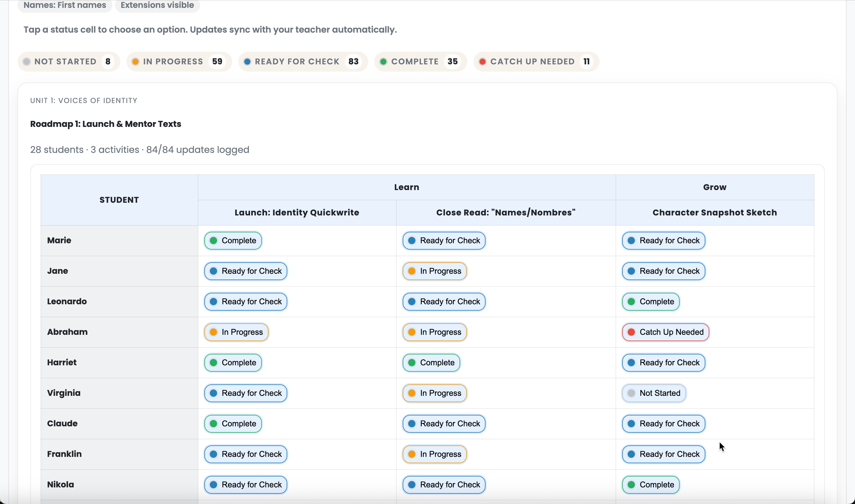Click red dot in Abraham's Character Snapshot cell

[x=631, y=332]
